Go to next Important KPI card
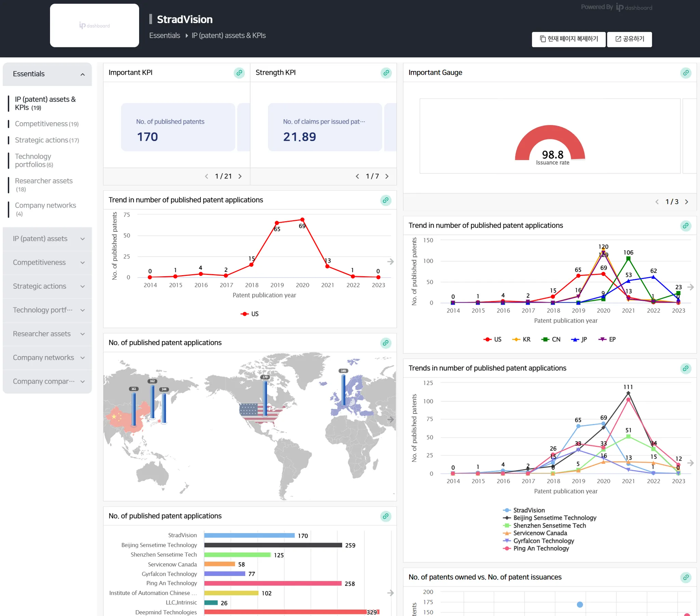This screenshot has width=700, height=616. pyautogui.click(x=240, y=176)
